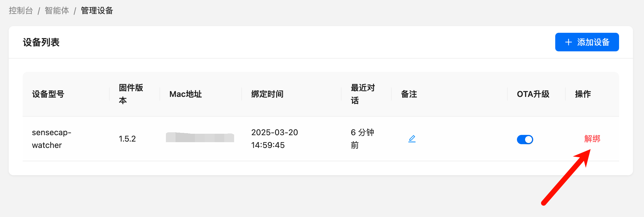Click the plus icon on 添加设备 button
Image resolution: width=644 pixels, height=217 pixels.
[569, 42]
